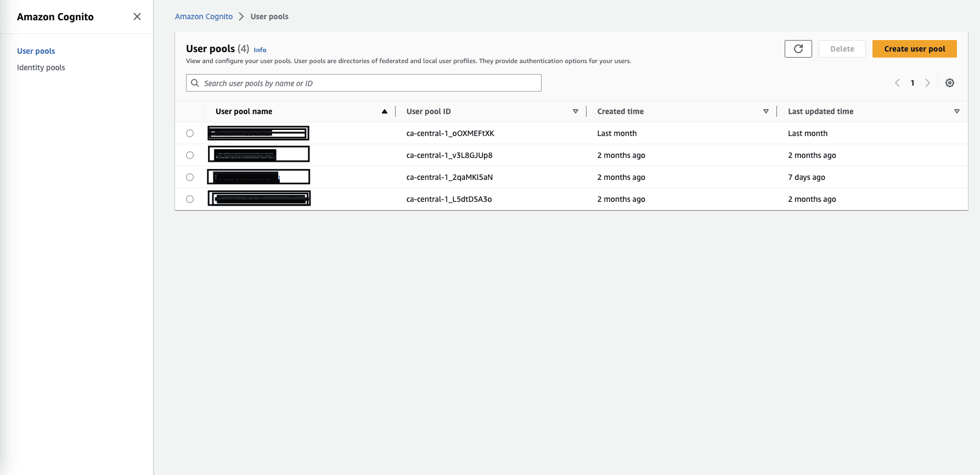
Task: Sort by Created time arrow
Action: 766,111
